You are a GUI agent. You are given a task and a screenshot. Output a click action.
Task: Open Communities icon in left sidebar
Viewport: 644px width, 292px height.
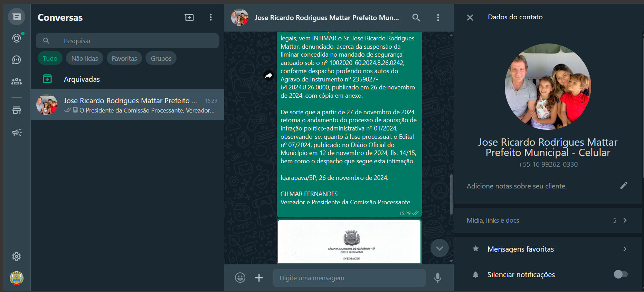pyautogui.click(x=16, y=81)
